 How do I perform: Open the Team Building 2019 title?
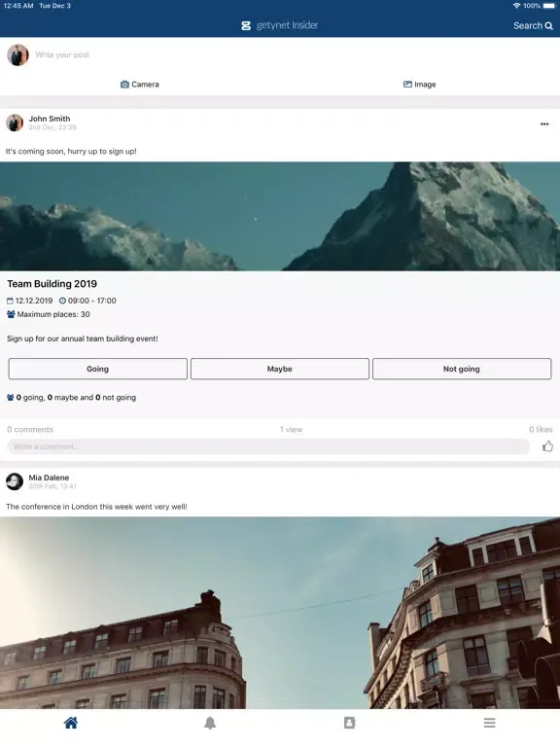52,284
